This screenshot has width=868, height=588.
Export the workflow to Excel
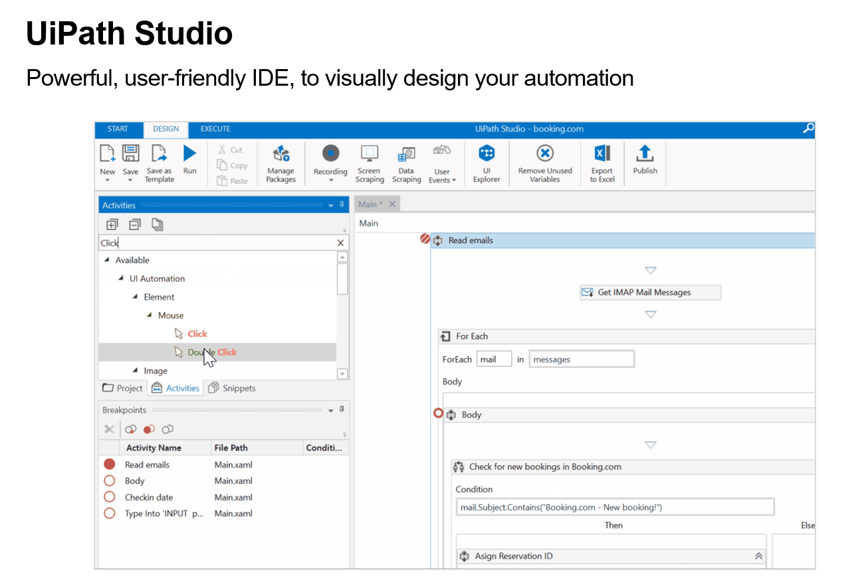point(601,161)
